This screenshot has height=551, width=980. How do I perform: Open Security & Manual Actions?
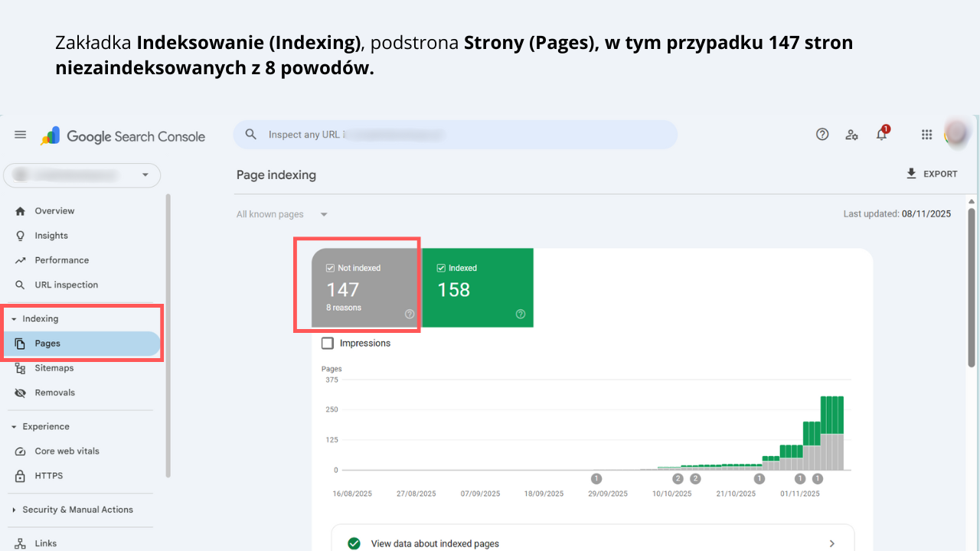tap(77, 510)
